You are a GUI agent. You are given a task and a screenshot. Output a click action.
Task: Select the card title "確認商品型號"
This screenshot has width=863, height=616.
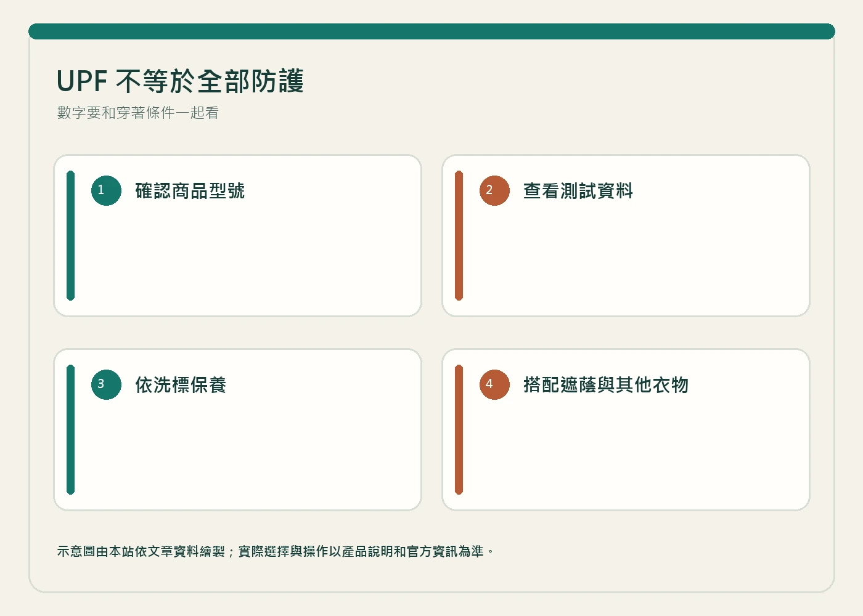(190, 191)
